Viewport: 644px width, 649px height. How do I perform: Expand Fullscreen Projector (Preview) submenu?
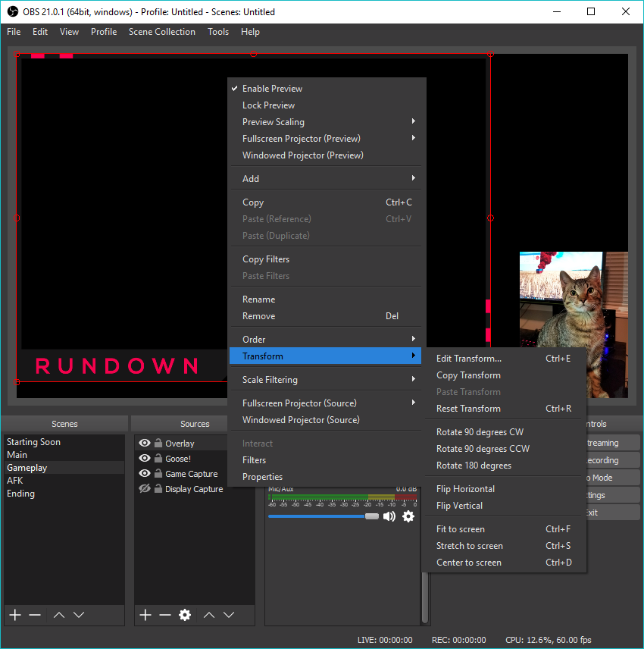point(325,139)
